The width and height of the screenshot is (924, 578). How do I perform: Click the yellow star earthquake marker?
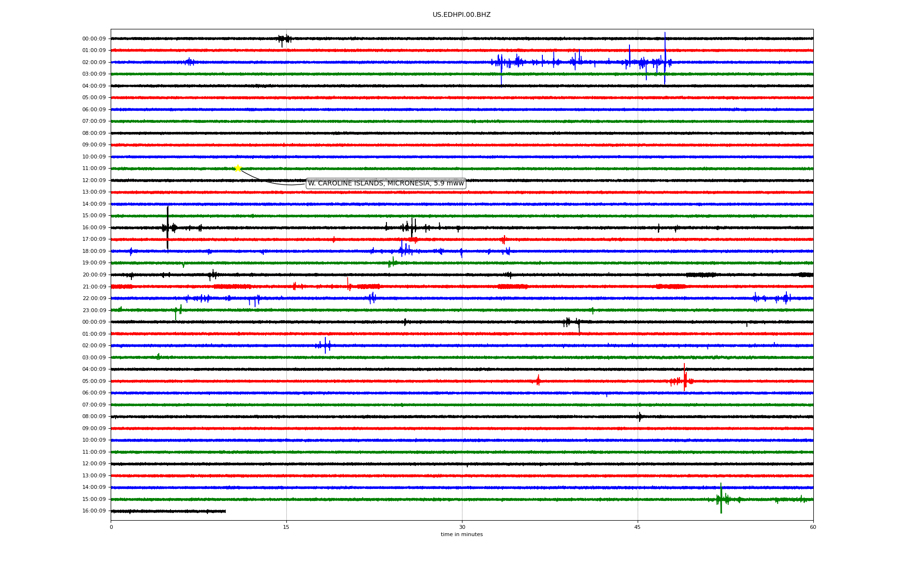click(x=238, y=168)
